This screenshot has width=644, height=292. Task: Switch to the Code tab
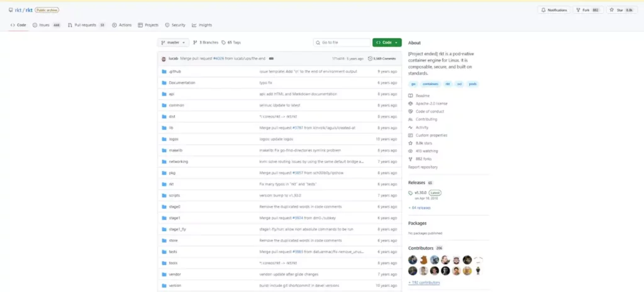click(x=18, y=25)
